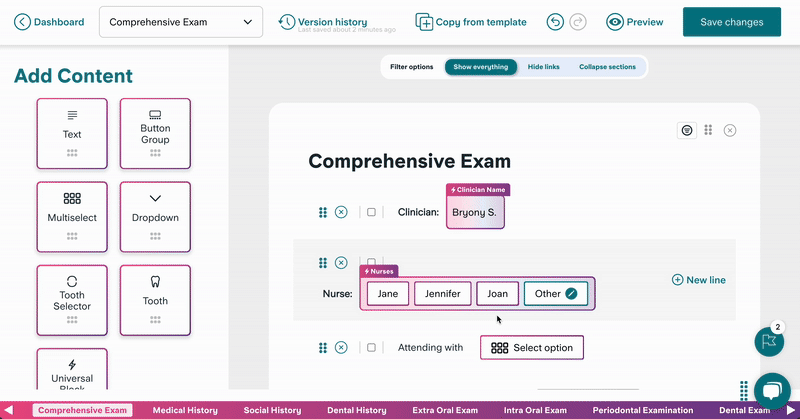The width and height of the screenshot is (800, 419).
Task: Undo the last change
Action: 555,22
